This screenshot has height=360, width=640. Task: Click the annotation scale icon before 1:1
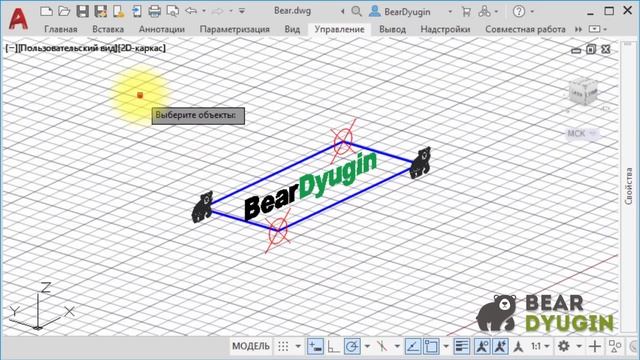tap(518, 346)
